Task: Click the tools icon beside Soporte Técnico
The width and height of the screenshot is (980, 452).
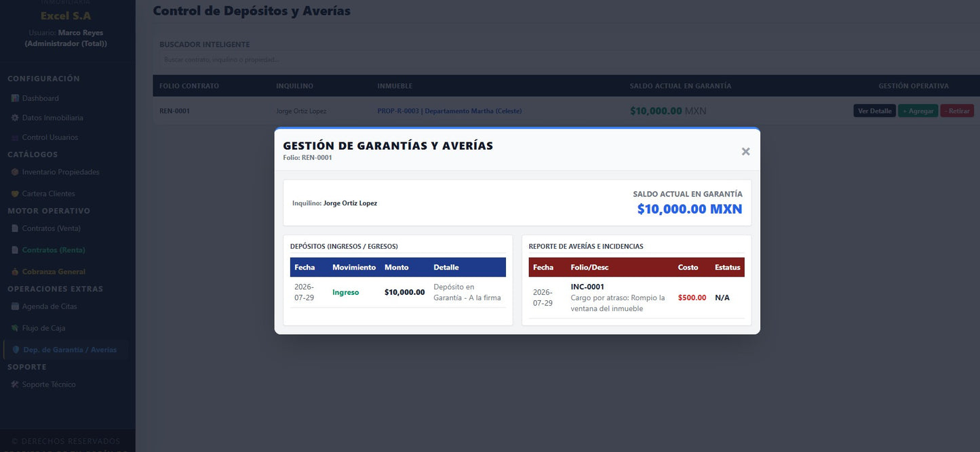Action: pyautogui.click(x=16, y=384)
